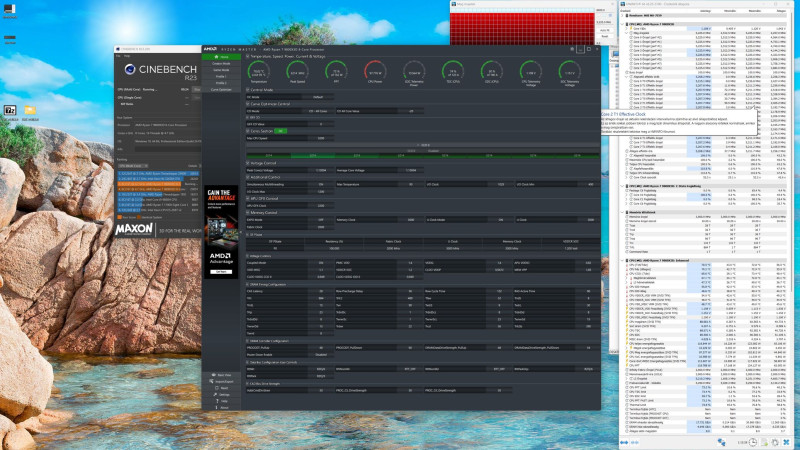Toggle Curve Optimizer Control section checkbox

(248, 104)
